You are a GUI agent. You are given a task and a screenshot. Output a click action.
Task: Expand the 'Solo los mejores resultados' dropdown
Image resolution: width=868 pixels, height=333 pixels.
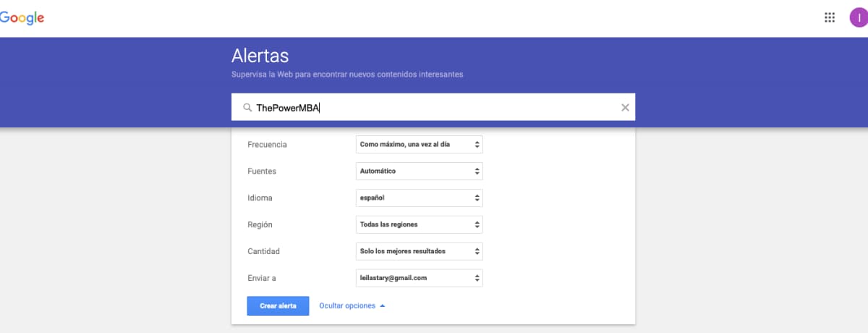tap(420, 251)
